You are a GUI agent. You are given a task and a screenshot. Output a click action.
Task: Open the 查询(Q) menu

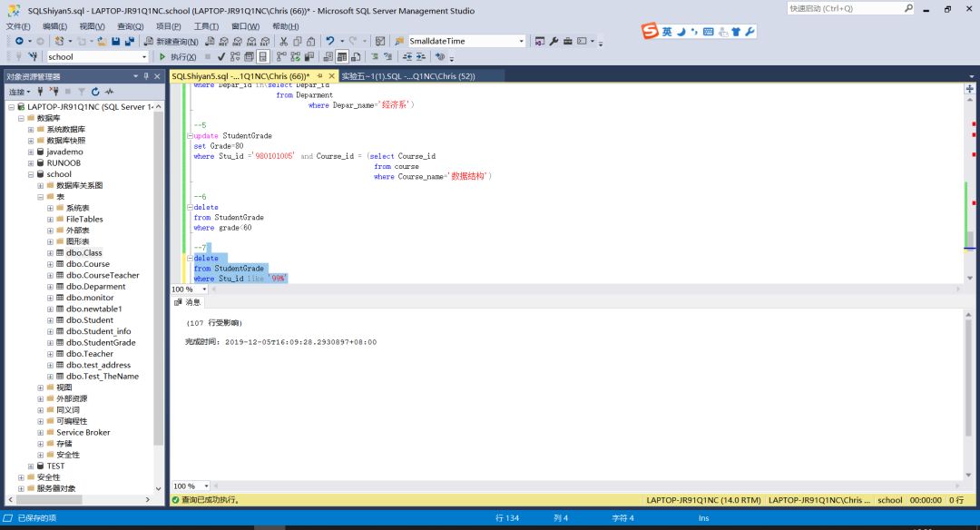tap(131, 26)
